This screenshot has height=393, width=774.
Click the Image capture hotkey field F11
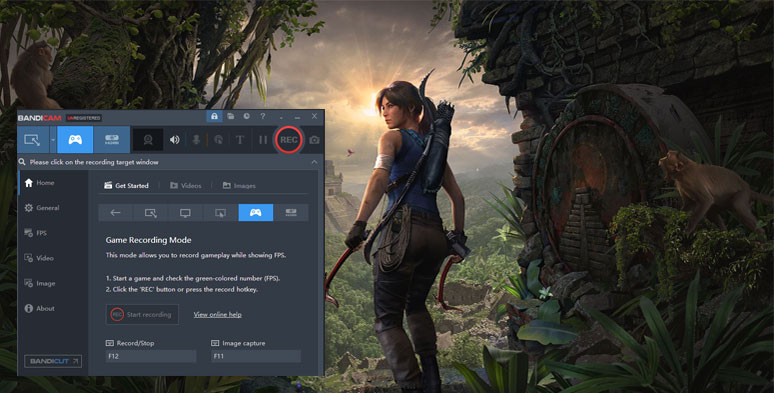(256, 356)
